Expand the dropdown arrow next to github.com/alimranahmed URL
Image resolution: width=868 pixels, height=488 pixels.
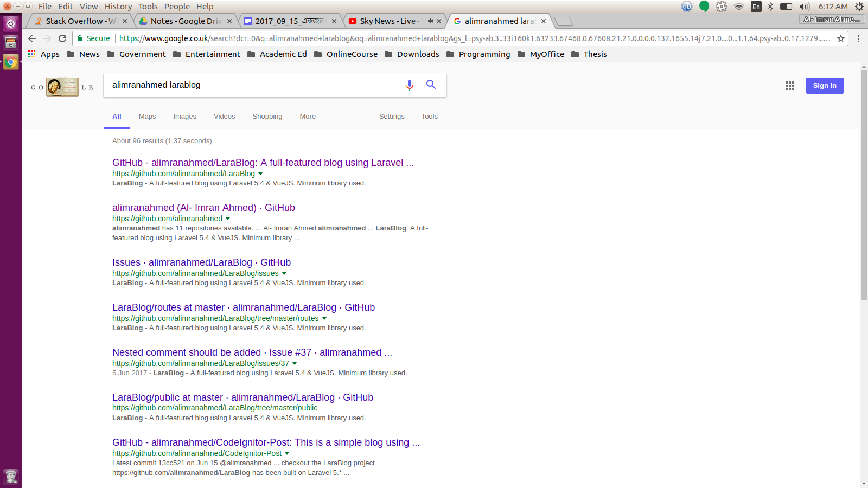[x=228, y=219]
